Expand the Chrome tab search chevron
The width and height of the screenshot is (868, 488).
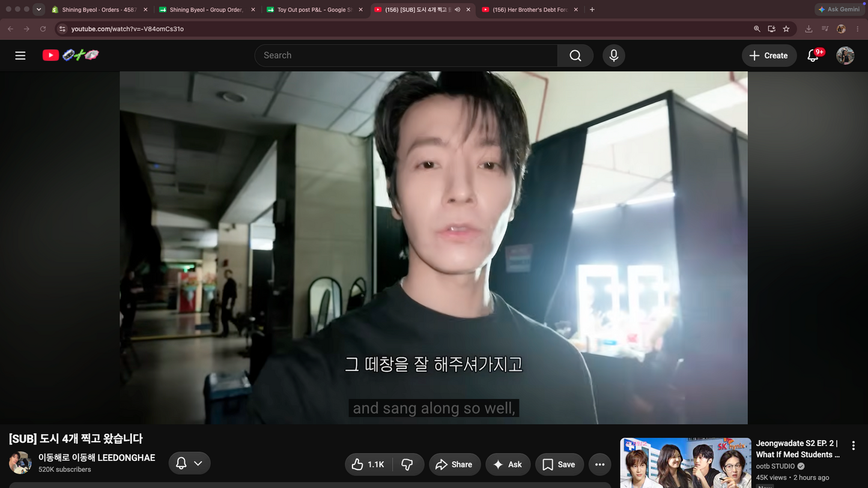(x=38, y=9)
